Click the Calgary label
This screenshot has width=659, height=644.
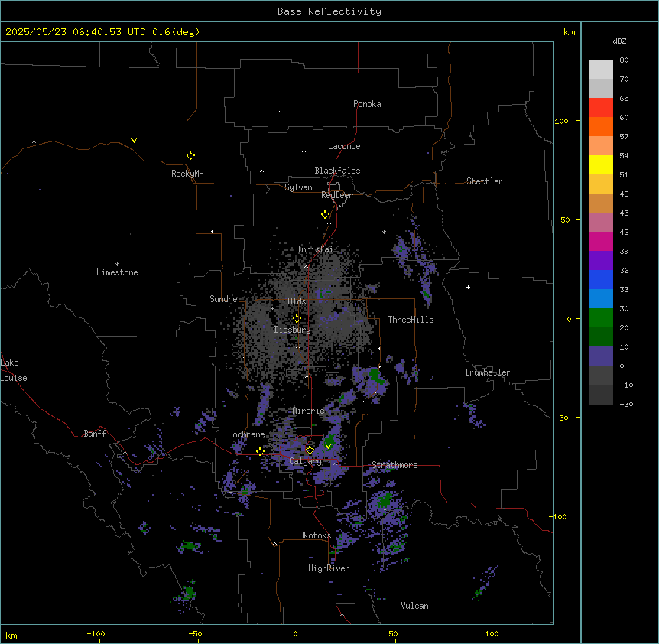coord(306,461)
